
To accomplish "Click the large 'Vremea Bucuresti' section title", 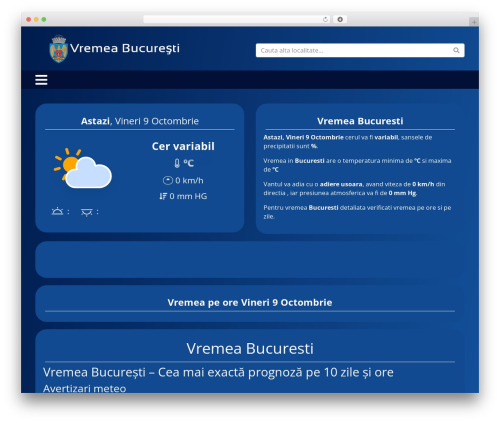I will (x=250, y=349).
